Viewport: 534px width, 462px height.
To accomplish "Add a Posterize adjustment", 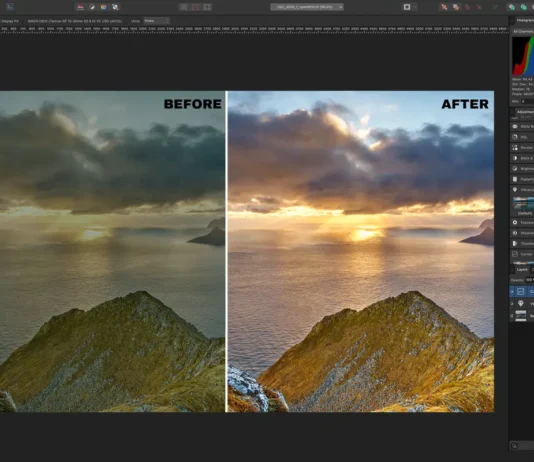I will [x=522, y=179].
